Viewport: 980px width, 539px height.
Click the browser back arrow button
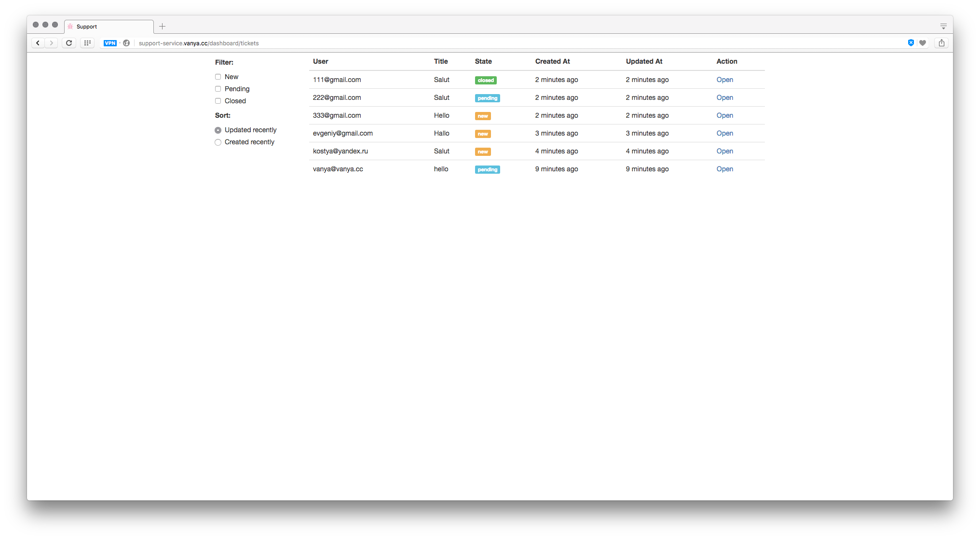click(x=38, y=43)
